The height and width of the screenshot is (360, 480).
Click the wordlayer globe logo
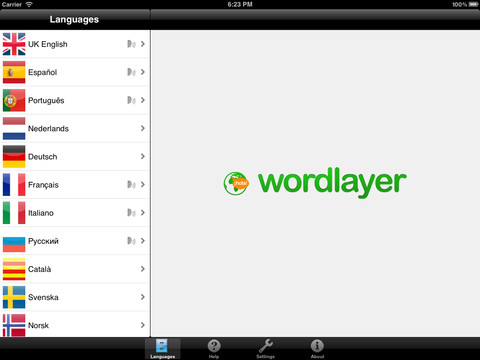tap(236, 183)
